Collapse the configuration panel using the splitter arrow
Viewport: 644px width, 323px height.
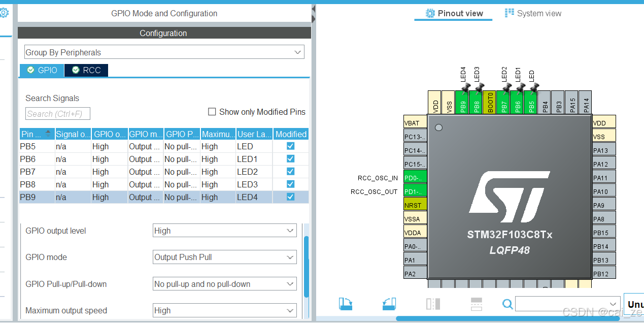coord(314,9)
